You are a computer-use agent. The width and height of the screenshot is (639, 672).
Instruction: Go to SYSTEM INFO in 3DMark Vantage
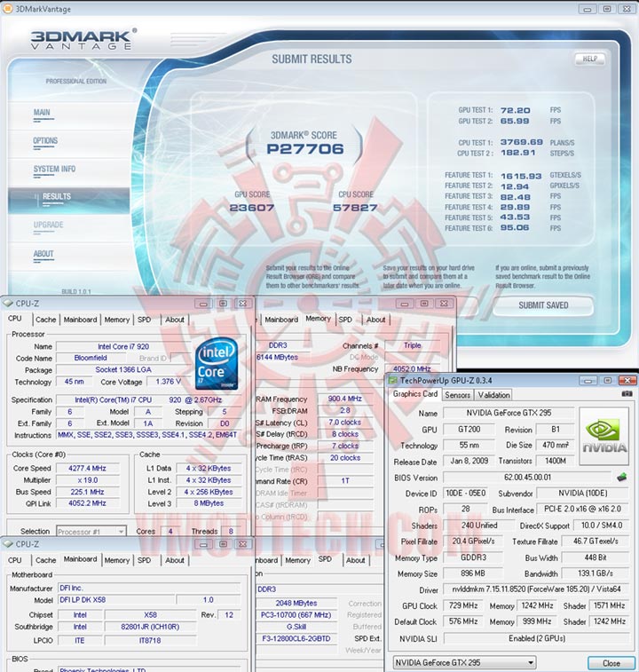(x=54, y=170)
